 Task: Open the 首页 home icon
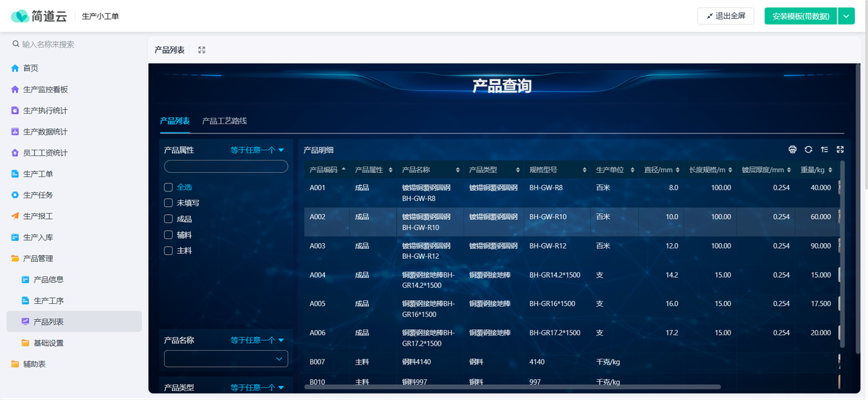pos(15,68)
